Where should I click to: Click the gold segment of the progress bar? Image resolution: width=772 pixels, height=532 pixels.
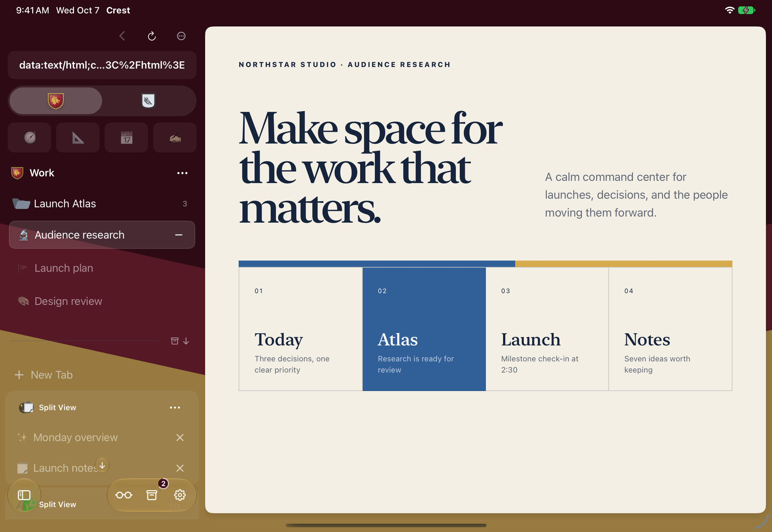coord(624,264)
